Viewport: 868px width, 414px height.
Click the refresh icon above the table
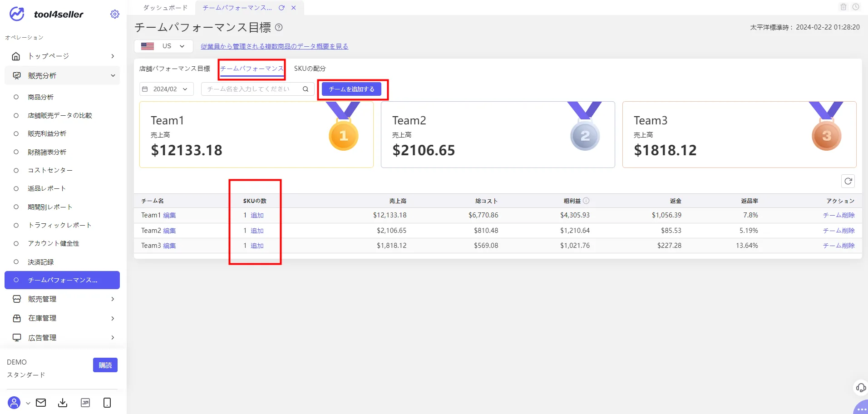point(848,181)
